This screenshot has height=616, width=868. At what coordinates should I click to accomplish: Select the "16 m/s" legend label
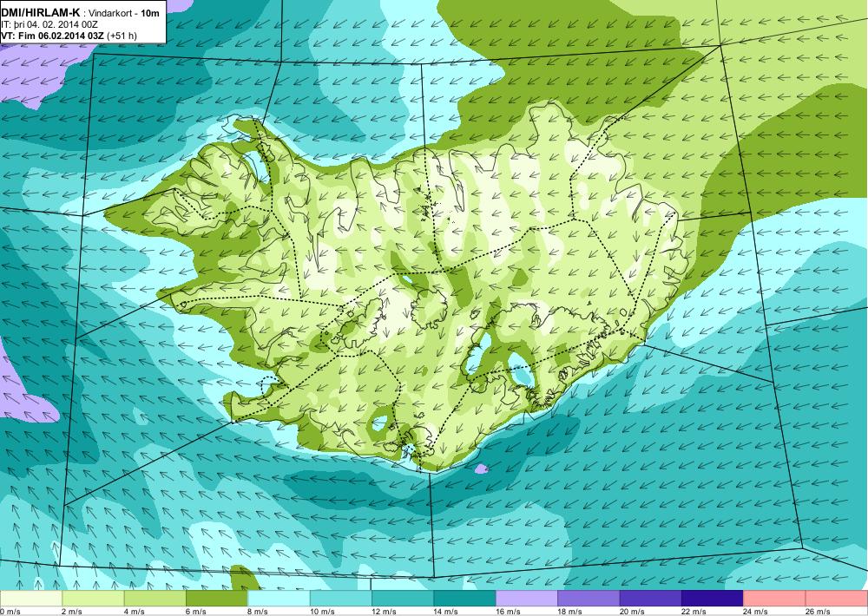(508, 612)
